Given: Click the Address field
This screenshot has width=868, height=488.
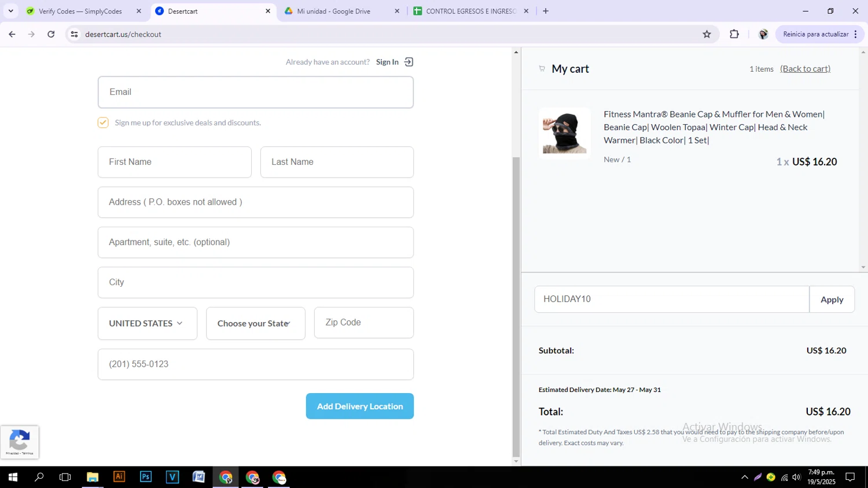Looking at the screenshot, I should (x=256, y=202).
